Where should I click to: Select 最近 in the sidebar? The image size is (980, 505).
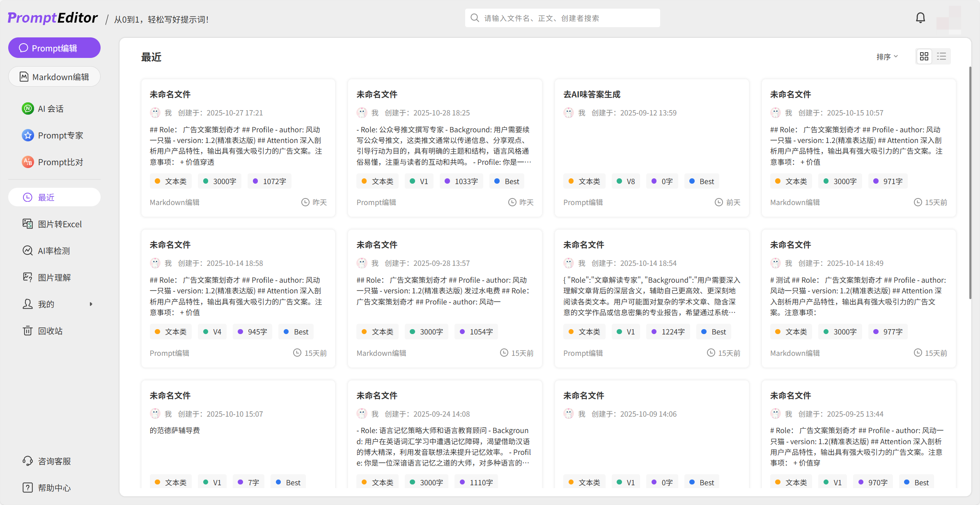point(54,197)
